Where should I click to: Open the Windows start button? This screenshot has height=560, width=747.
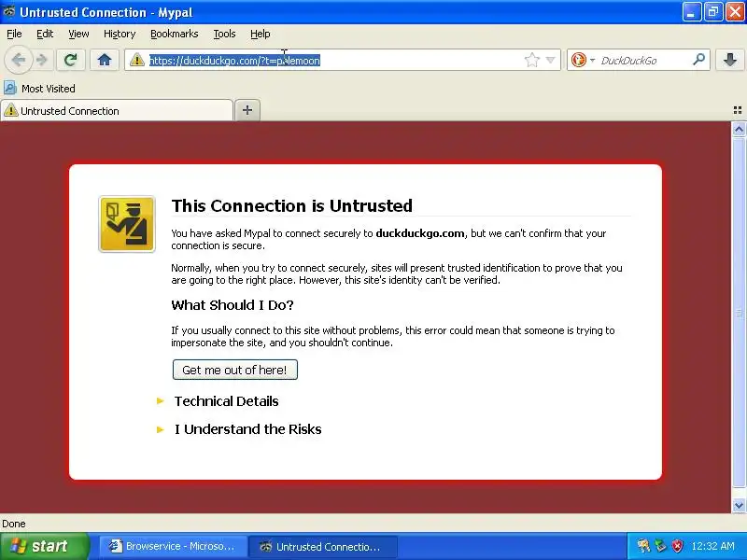pyautogui.click(x=44, y=546)
